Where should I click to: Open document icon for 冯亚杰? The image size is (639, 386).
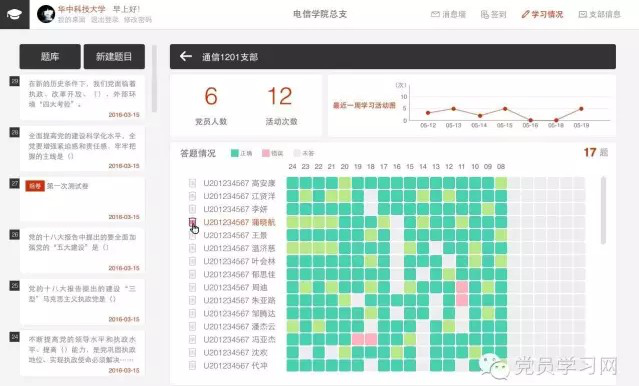pyautogui.click(x=192, y=340)
